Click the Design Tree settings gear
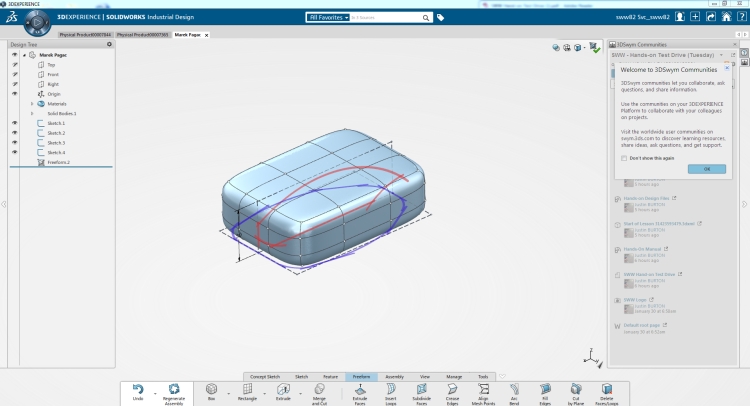 coord(109,44)
